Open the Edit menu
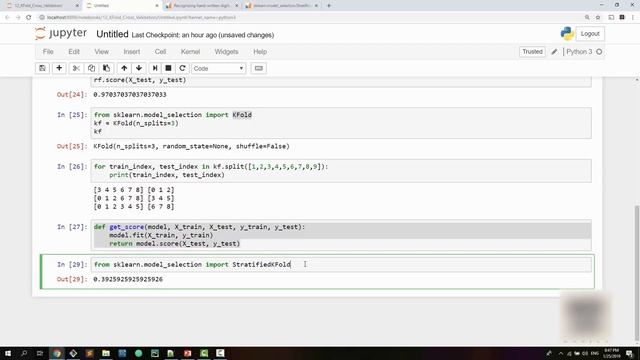Image resolution: width=640 pixels, height=360 pixels. click(74, 52)
